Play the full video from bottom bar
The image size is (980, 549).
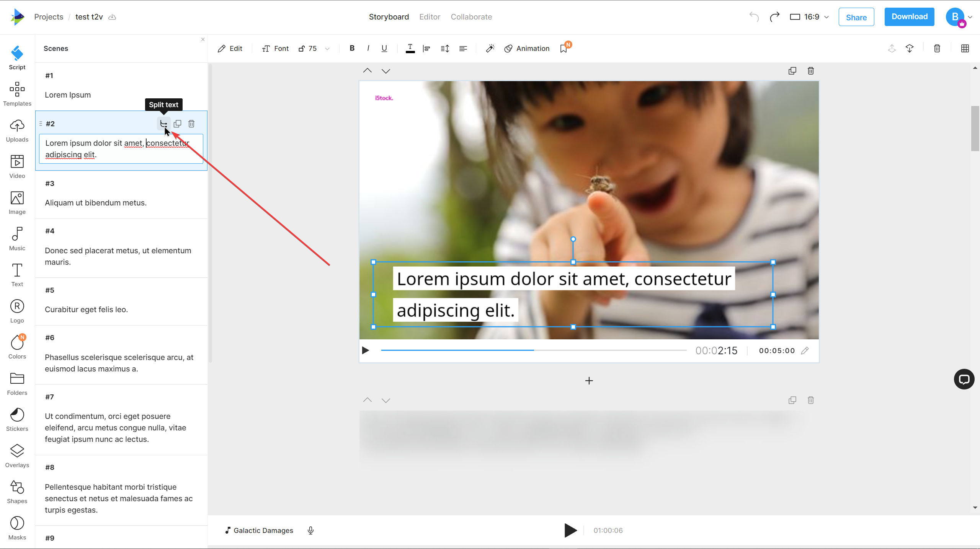[x=570, y=530]
